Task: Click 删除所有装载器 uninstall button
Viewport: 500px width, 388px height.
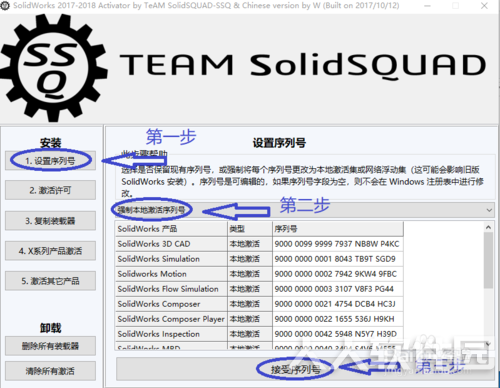Action: click(50, 346)
